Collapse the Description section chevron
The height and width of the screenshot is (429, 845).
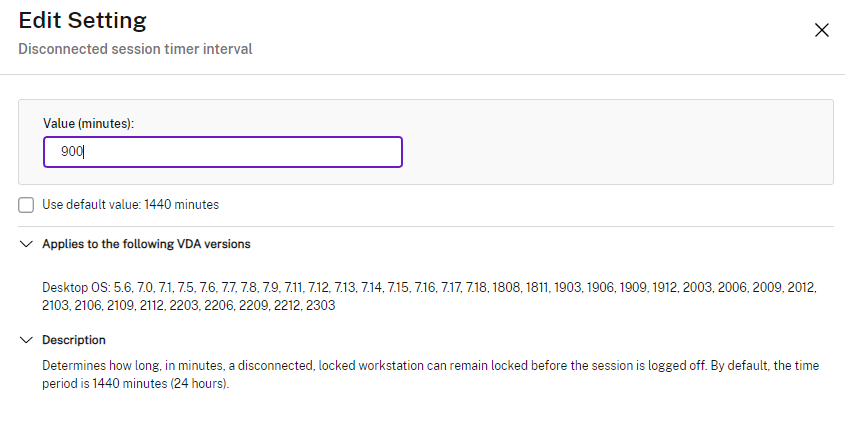tap(26, 340)
